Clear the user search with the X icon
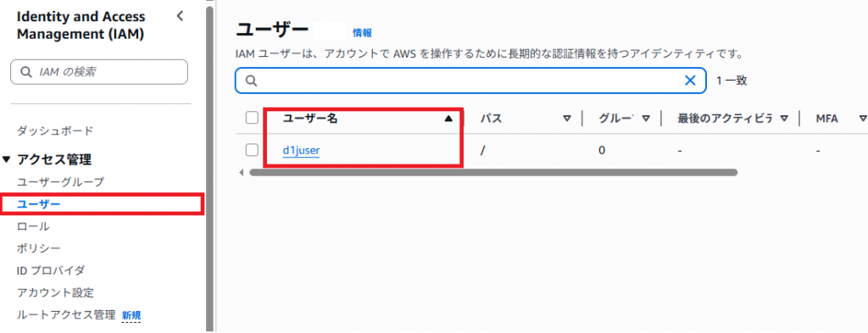The image size is (868, 333). point(690,80)
